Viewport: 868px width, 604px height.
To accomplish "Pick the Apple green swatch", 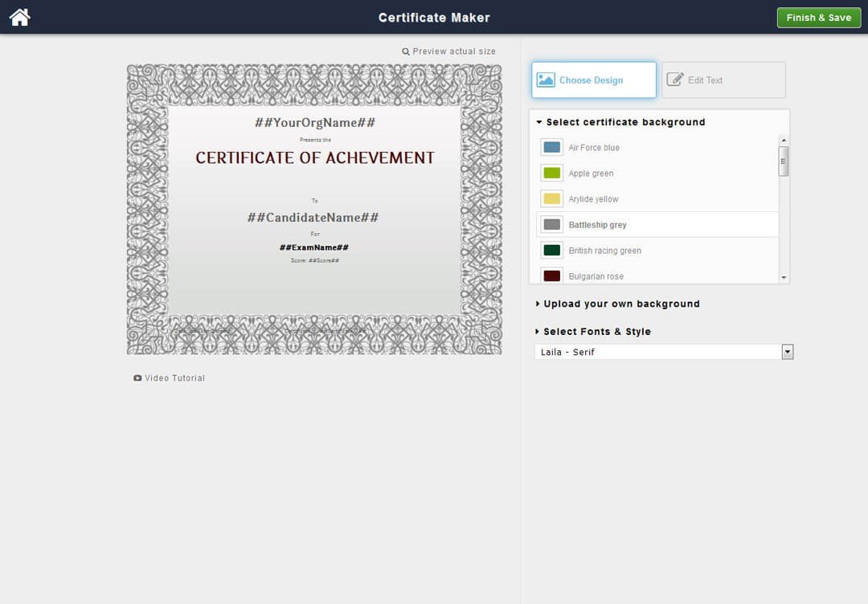I will coord(552,173).
